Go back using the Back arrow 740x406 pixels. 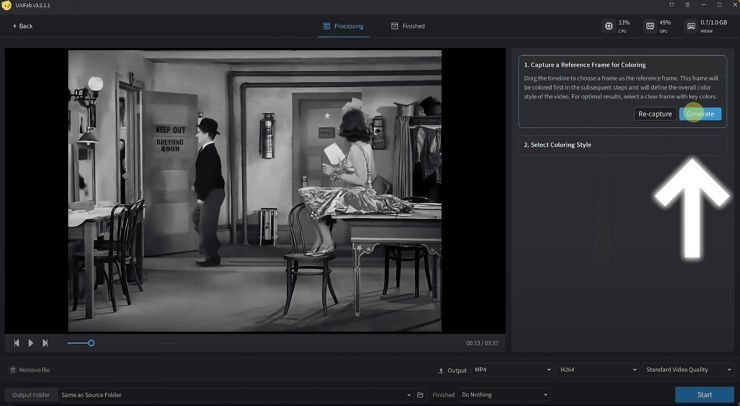[x=23, y=26]
